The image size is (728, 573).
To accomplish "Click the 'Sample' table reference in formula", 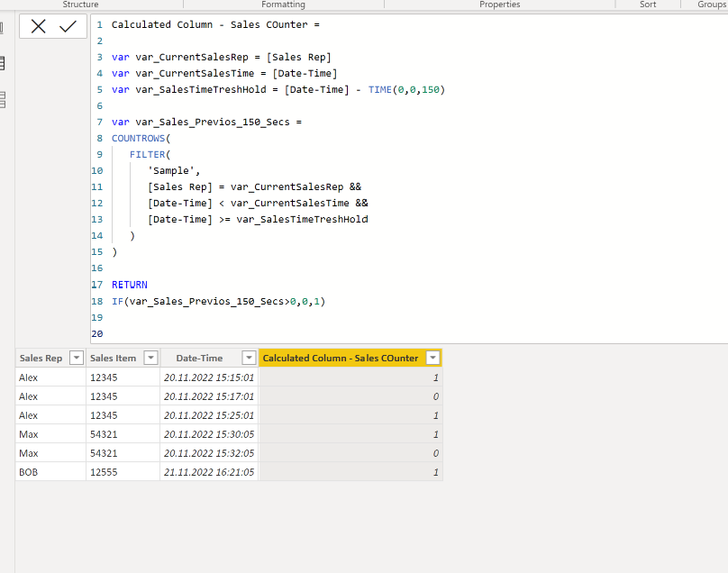I will click(171, 171).
